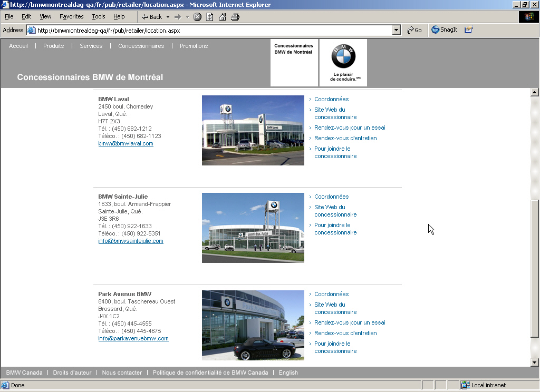
Task: Open Droits d'auteur footer link
Action: pyautogui.click(x=72, y=373)
